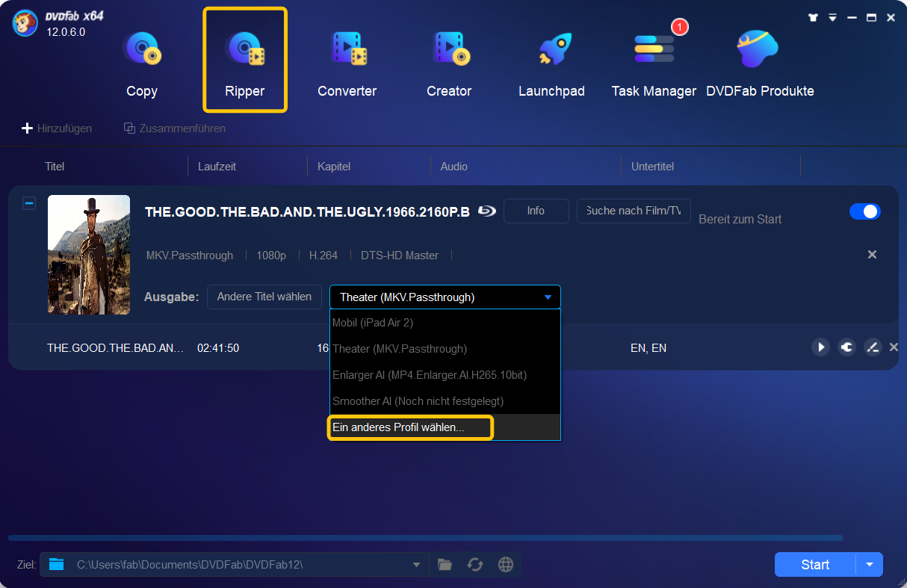Click the DVDFab monkey logo
The width and height of the screenshot is (907, 588).
click(26, 24)
